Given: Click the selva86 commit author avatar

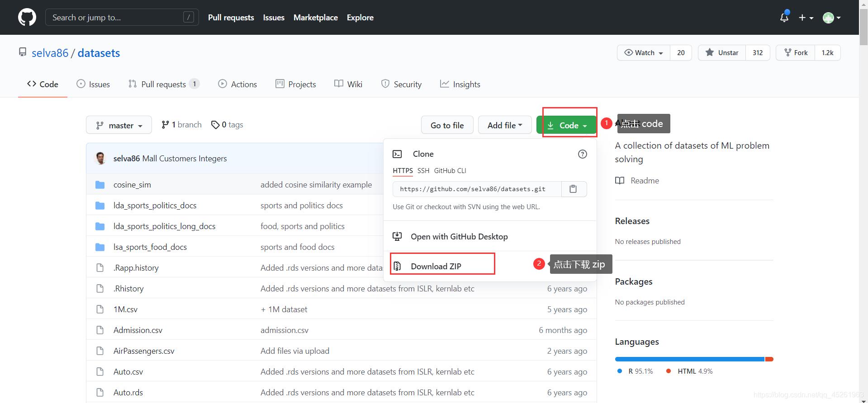Looking at the screenshot, I should point(100,158).
